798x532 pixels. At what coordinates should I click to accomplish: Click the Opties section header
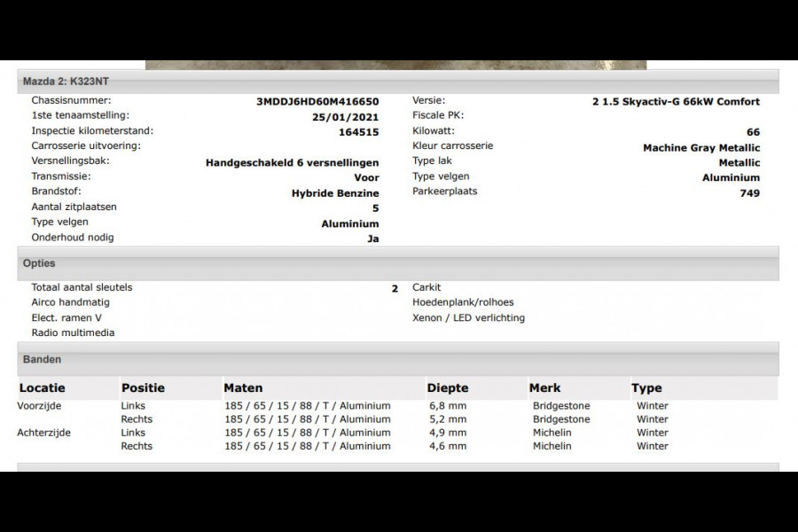(39, 263)
